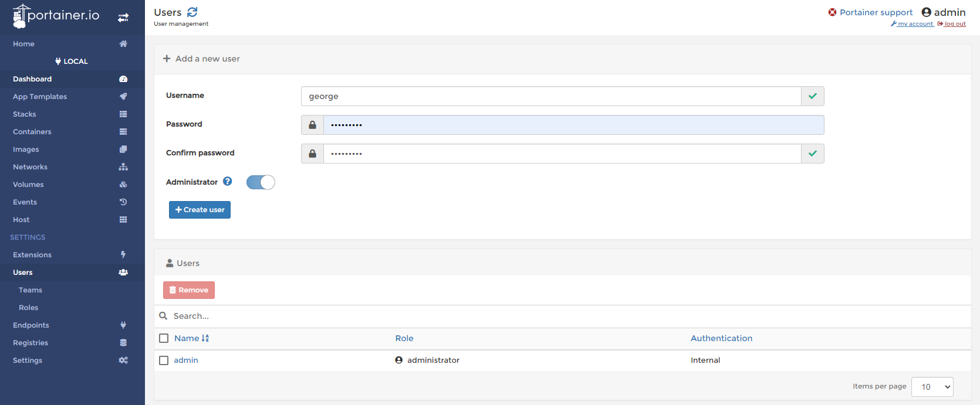Open the Items per page dropdown
This screenshot has width=980, height=405.
point(932,387)
